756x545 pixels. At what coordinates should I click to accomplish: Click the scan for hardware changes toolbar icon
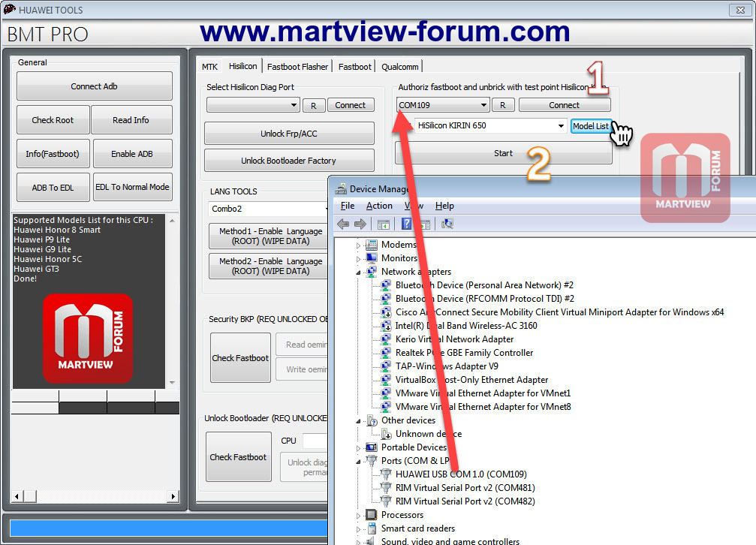coord(447,223)
